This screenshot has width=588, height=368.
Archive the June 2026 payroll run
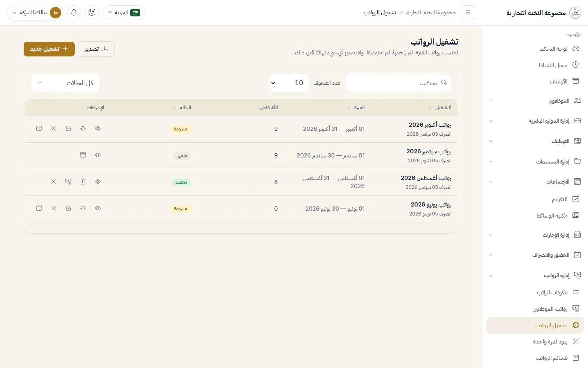[39, 208]
